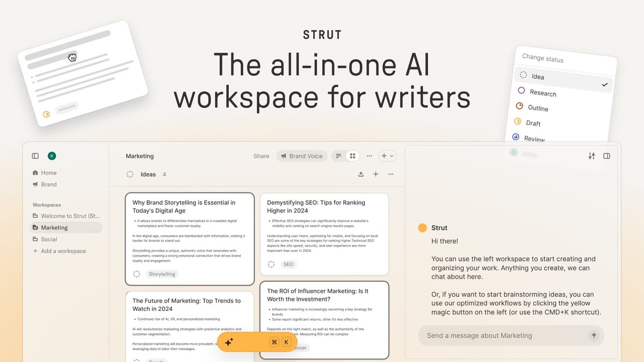
Task: Click status circle on Storytelling card
Action: pyautogui.click(x=137, y=274)
